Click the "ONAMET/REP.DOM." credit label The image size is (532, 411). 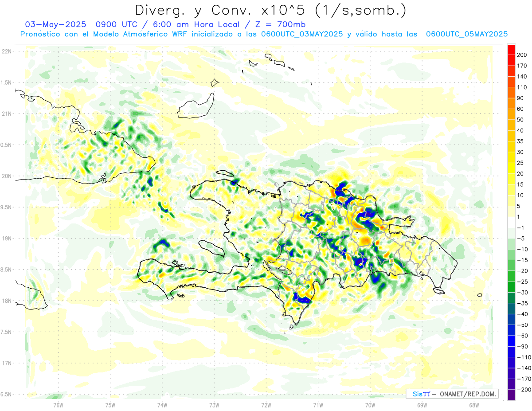(x=467, y=394)
